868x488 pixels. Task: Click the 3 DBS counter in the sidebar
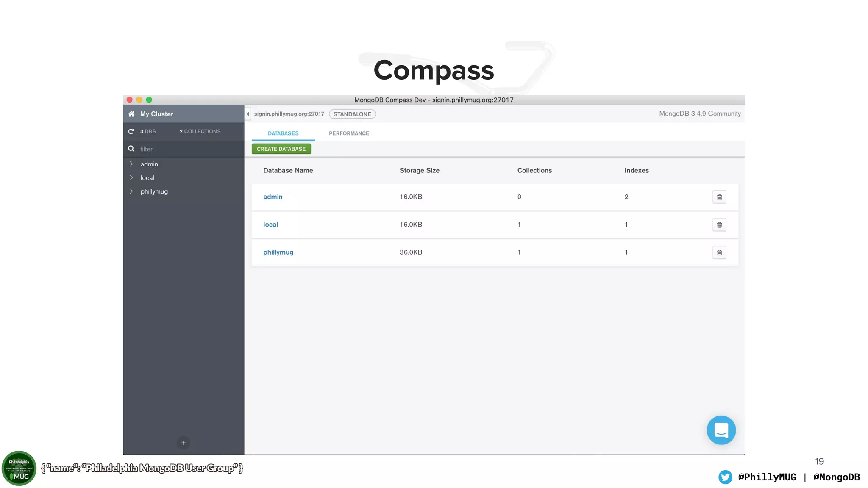coord(148,132)
